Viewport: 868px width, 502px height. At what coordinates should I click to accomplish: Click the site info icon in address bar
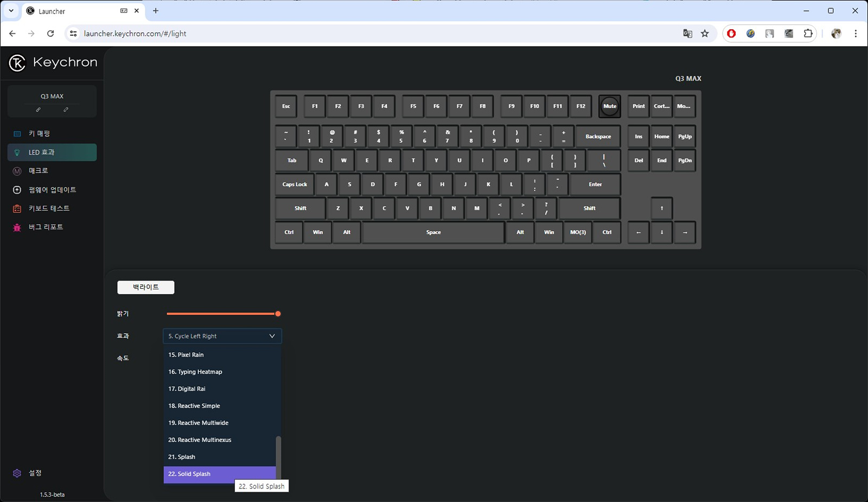74,34
